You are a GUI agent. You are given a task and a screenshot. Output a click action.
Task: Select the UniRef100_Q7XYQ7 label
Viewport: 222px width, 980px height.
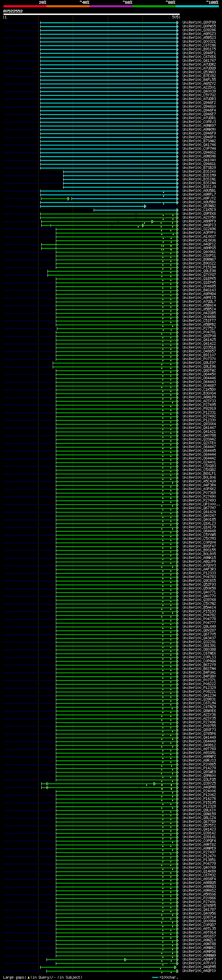199,275
